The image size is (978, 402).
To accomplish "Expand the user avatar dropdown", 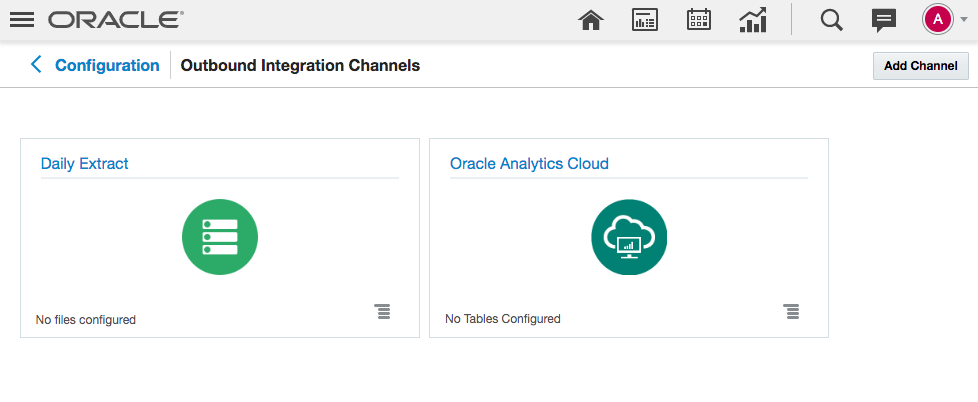I will coord(945,20).
